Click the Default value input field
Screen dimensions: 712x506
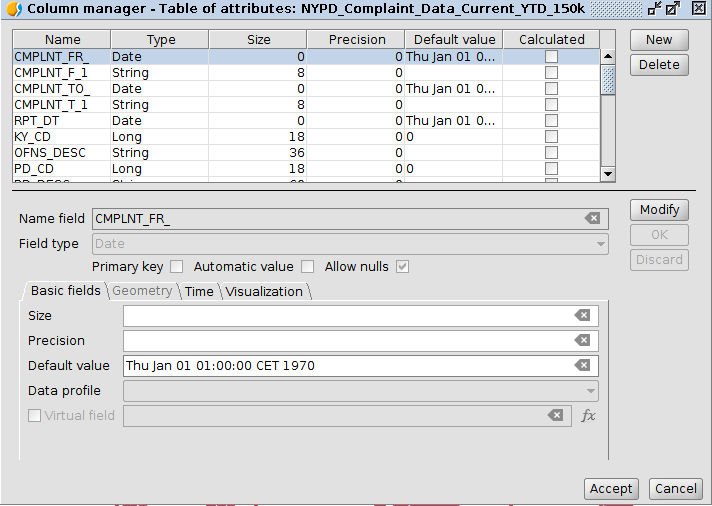(345, 366)
